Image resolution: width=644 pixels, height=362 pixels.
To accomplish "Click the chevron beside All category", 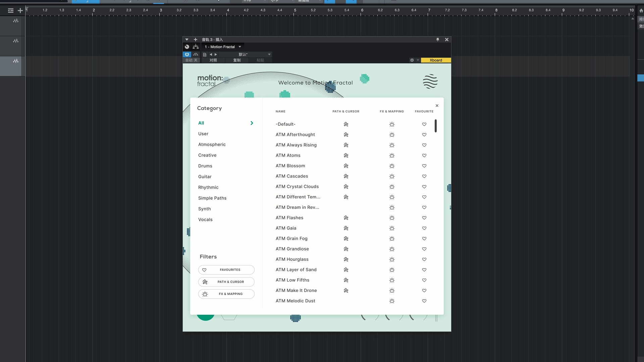I will [x=252, y=123].
